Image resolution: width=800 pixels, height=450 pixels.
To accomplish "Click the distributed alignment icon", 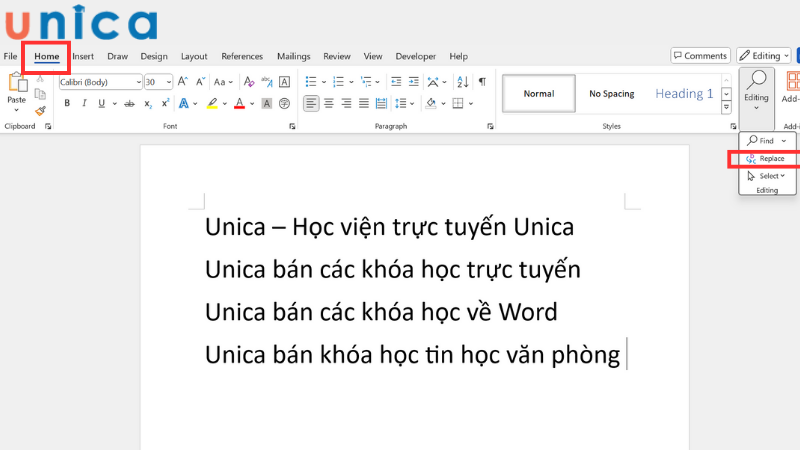I will click(381, 104).
